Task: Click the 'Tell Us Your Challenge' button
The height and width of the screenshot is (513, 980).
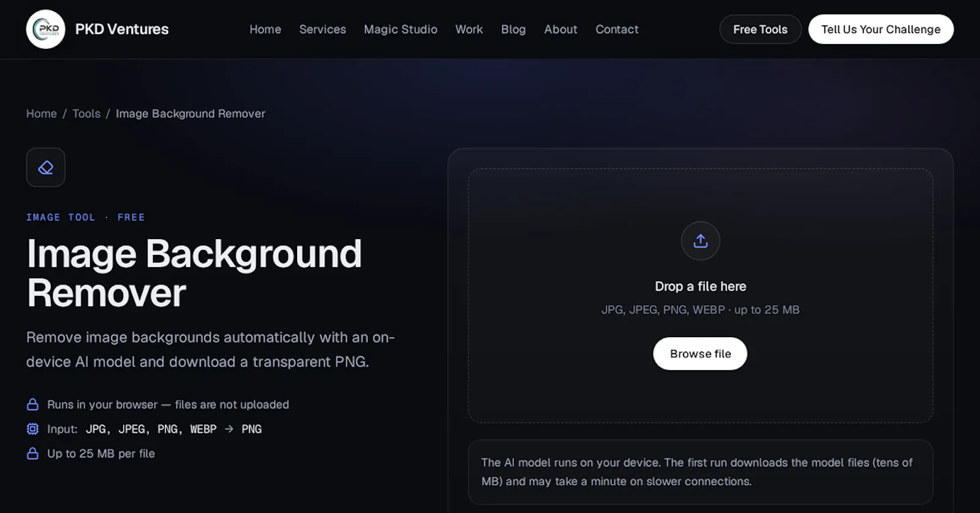Action: coord(881,29)
